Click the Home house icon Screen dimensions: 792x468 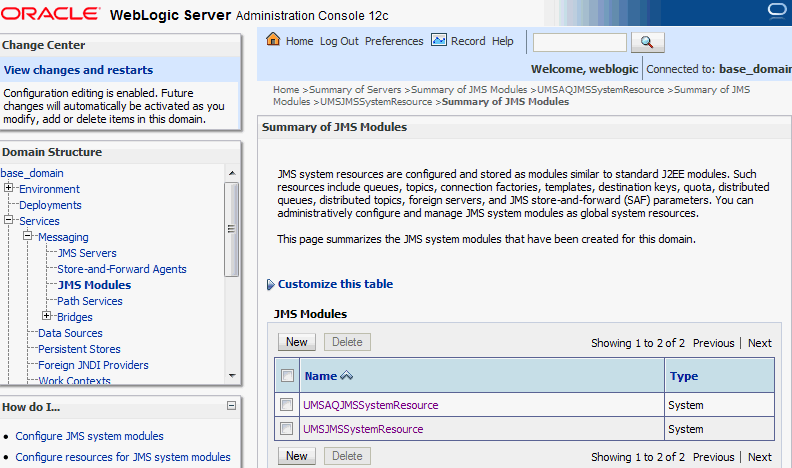[x=273, y=39]
